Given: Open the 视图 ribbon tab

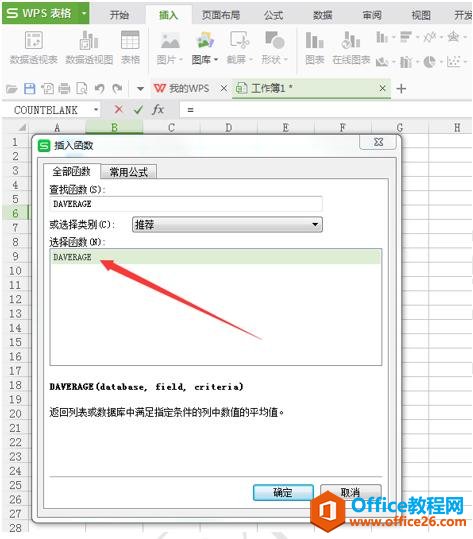Looking at the screenshot, I should [x=421, y=15].
